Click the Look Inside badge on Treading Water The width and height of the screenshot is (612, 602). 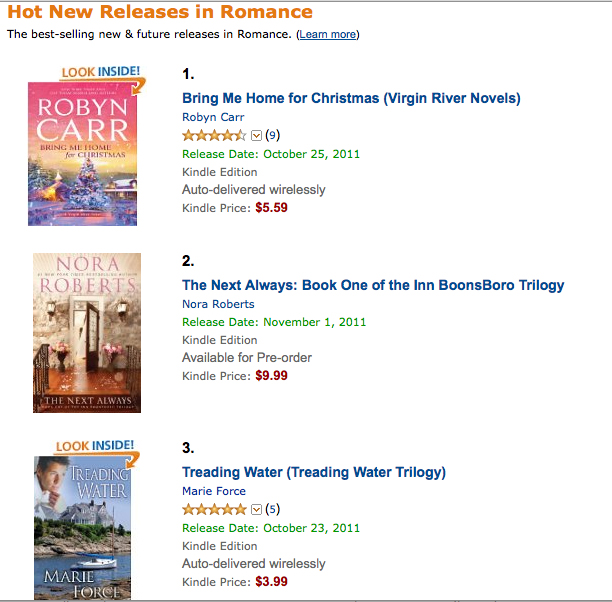pos(100,446)
